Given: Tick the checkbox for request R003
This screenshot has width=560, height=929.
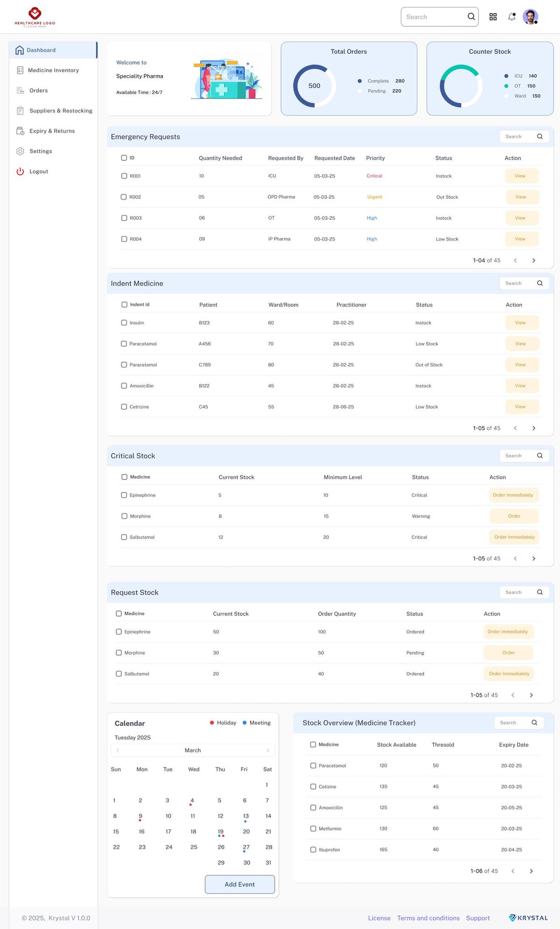Looking at the screenshot, I should [124, 218].
